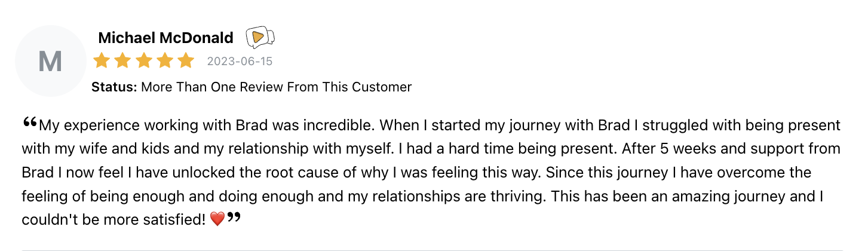Viewport: 868px width, 251px height.
Task: Open Michael McDonald's reviewer name
Action: pos(165,38)
